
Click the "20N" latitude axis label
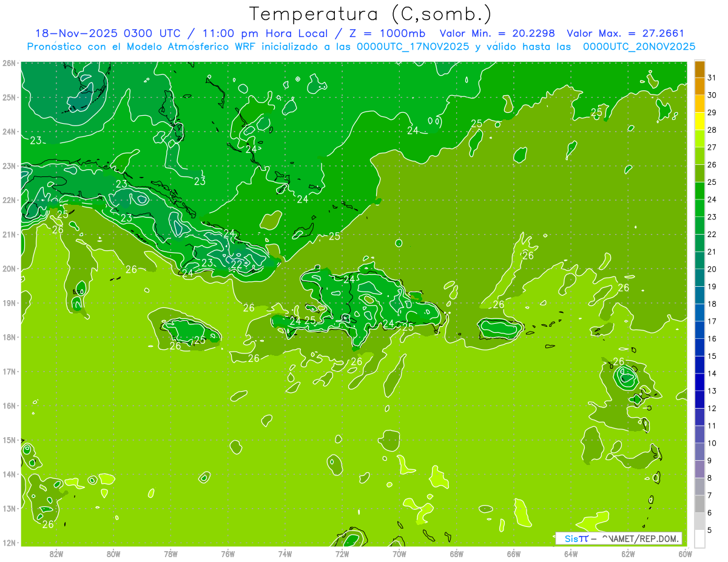click(x=9, y=269)
